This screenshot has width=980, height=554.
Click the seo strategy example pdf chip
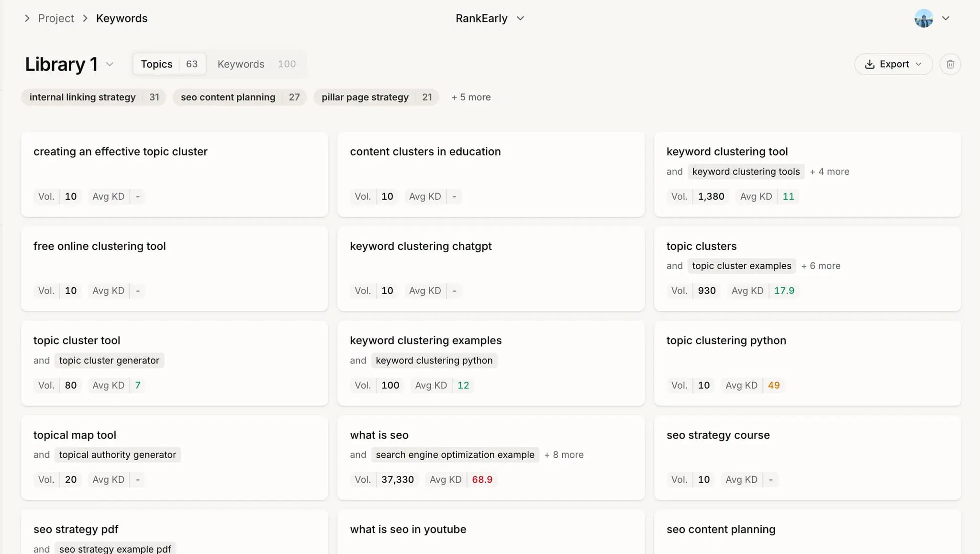coord(115,549)
